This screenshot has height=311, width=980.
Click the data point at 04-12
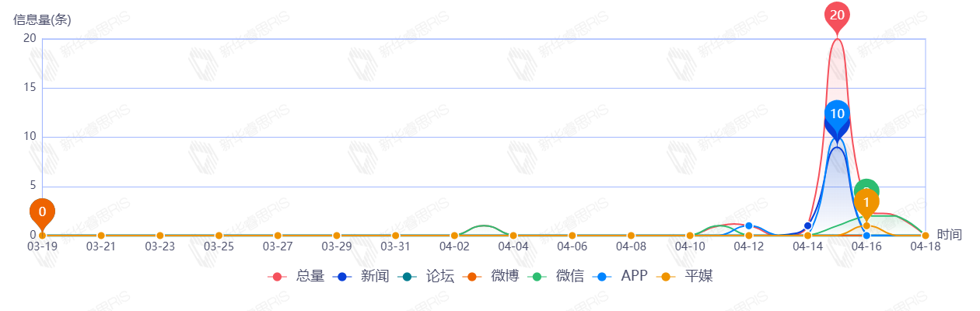(749, 226)
